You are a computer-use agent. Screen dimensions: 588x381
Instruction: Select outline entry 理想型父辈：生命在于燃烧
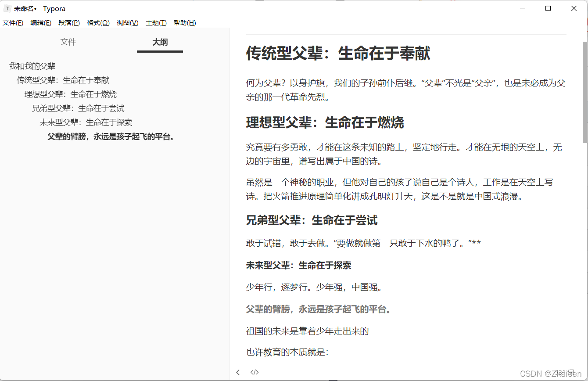click(x=71, y=94)
